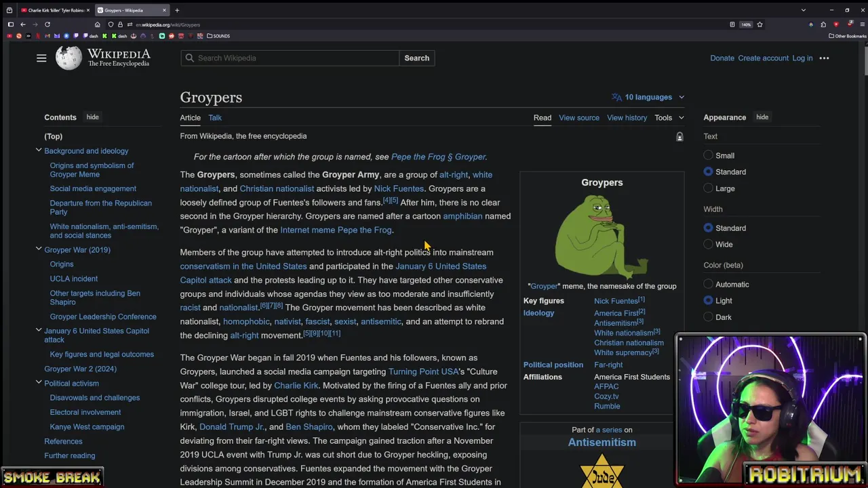The width and height of the screenshot is (868, 488).
Task: Bookmark this page with the star icon
Action: point(759,24)
